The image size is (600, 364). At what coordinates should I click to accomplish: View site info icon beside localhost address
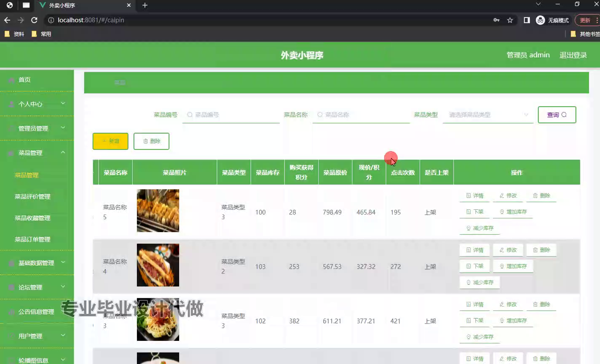[51, 20]
